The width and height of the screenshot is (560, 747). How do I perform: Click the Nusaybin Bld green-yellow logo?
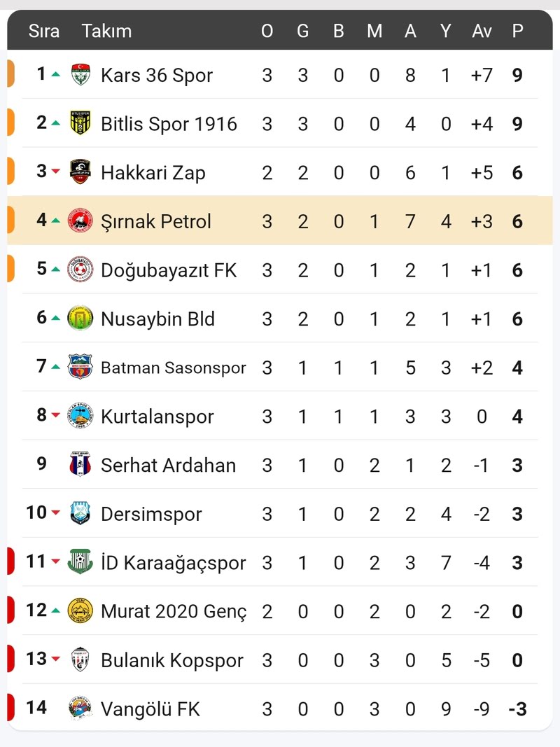[80, 319]
